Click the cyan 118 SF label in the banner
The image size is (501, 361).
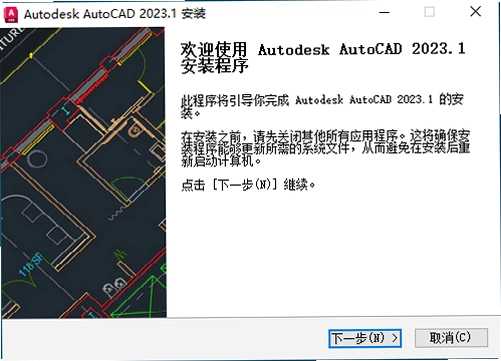(30, 265)
